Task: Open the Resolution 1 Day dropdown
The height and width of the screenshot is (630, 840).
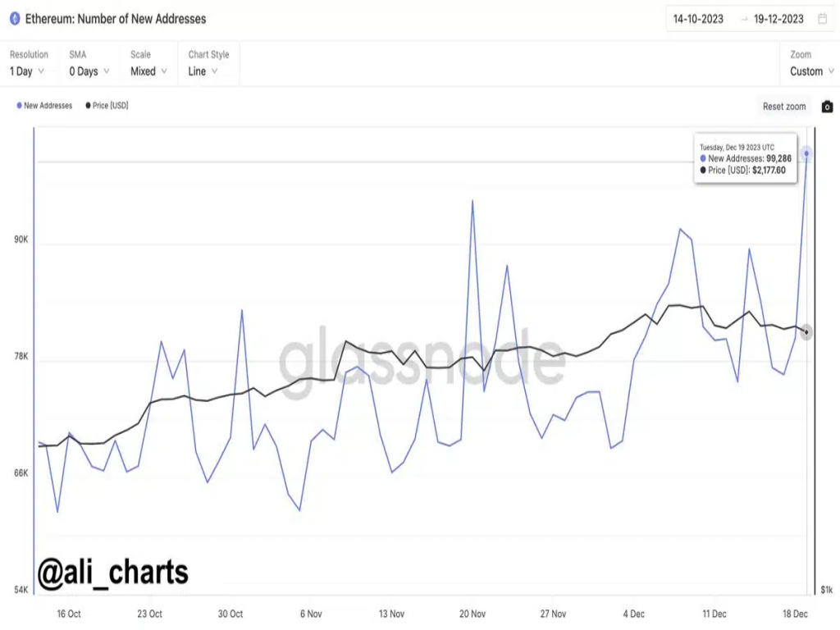Action: (26, 71)
